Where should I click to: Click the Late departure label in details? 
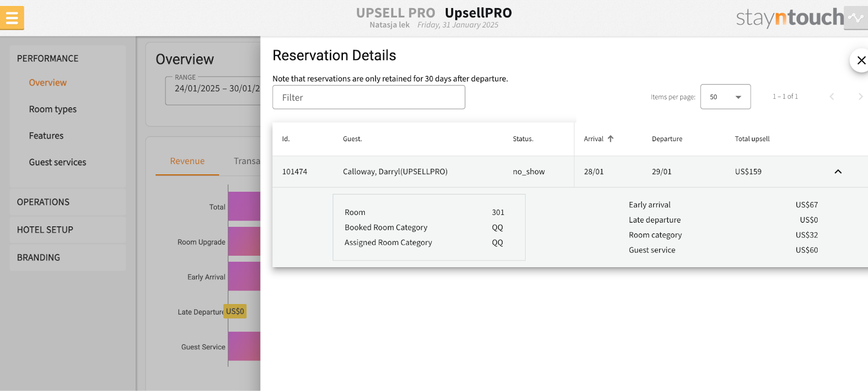654,220
